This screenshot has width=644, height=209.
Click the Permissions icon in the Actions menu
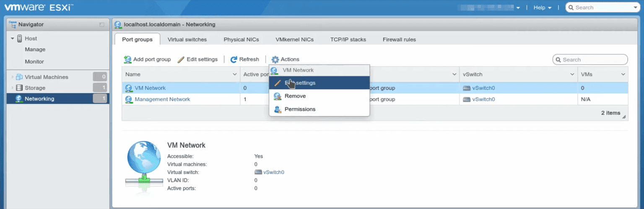tap(278, 109)
